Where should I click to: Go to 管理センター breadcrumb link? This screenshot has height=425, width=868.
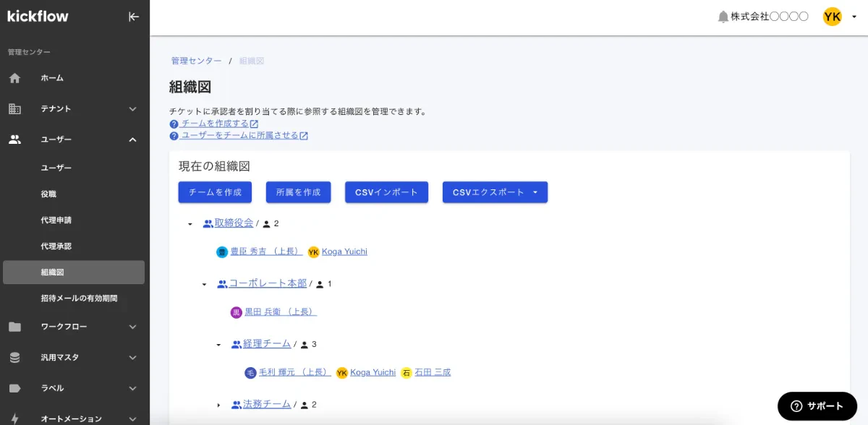(x=196, y=61)
